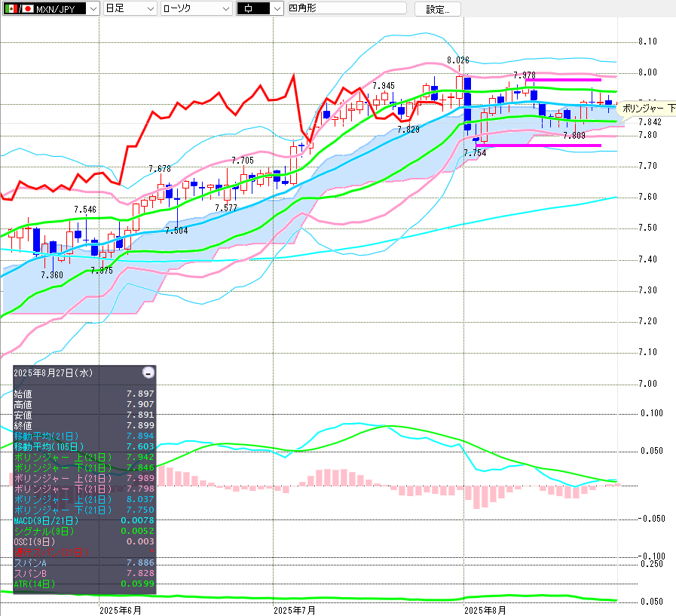The image size is (676, 616).
Task: Click the 7.705 price label on chart
Action: coord(243,161)
